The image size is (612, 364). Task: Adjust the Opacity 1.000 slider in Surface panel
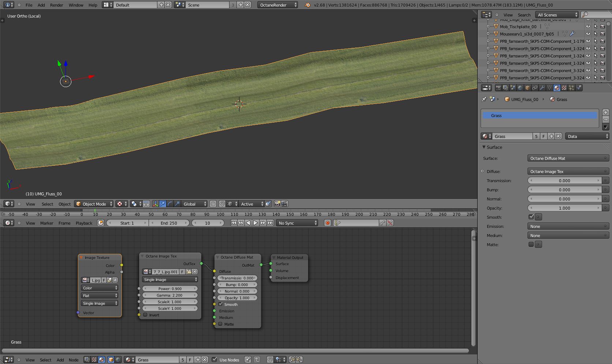tap(564, 208)
